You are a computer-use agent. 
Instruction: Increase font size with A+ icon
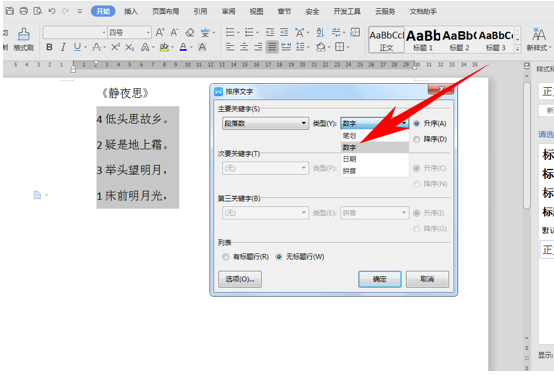[x=160, y=33]
